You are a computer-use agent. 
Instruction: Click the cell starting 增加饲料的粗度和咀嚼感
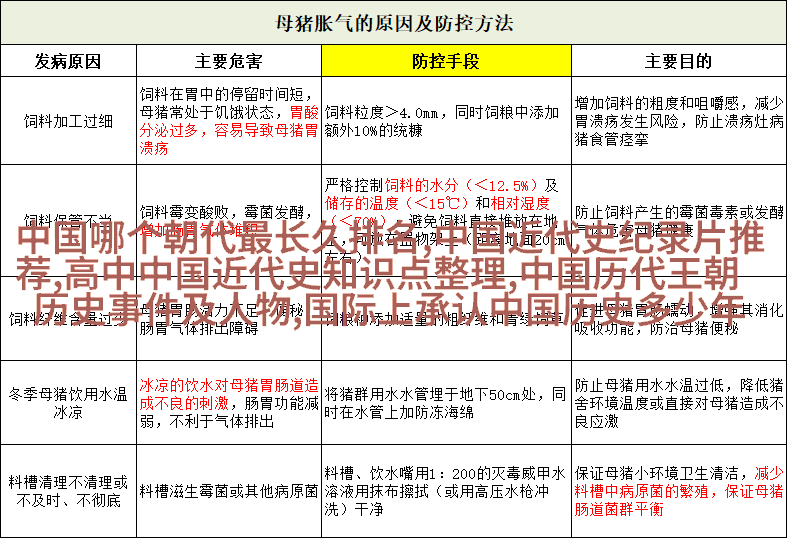point(679,121)
